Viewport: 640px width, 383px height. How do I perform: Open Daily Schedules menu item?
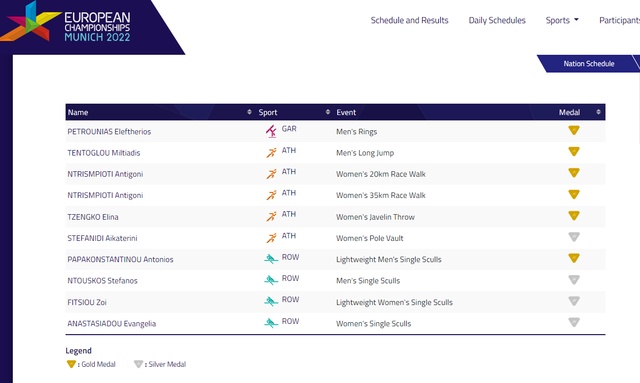point(497,20)
